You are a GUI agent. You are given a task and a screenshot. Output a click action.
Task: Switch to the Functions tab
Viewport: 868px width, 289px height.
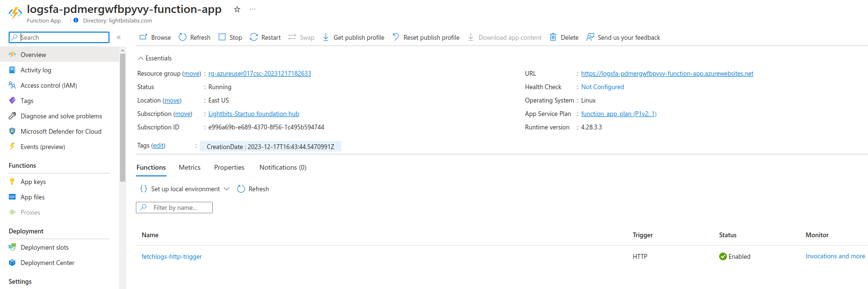(151, 167)
